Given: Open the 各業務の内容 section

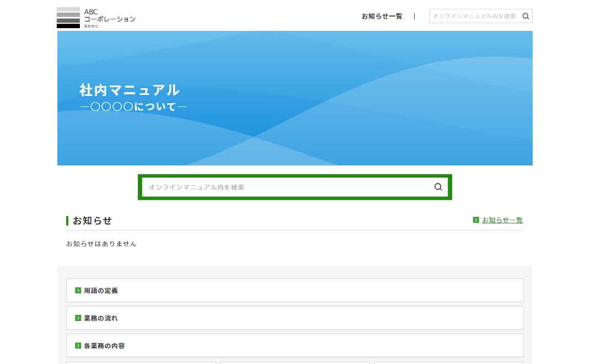Looking at the screenshot, I should click(294, 346).
